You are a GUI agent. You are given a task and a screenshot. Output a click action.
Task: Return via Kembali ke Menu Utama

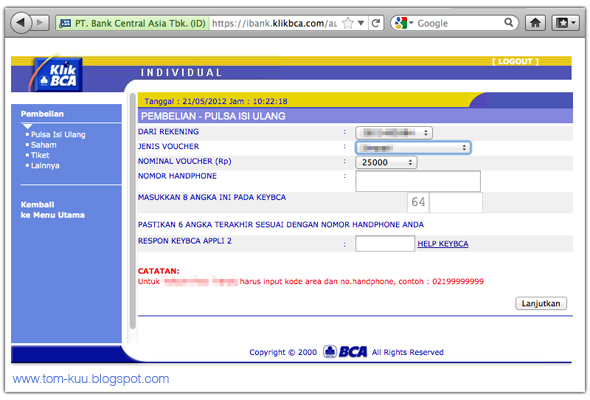(52, 210)
